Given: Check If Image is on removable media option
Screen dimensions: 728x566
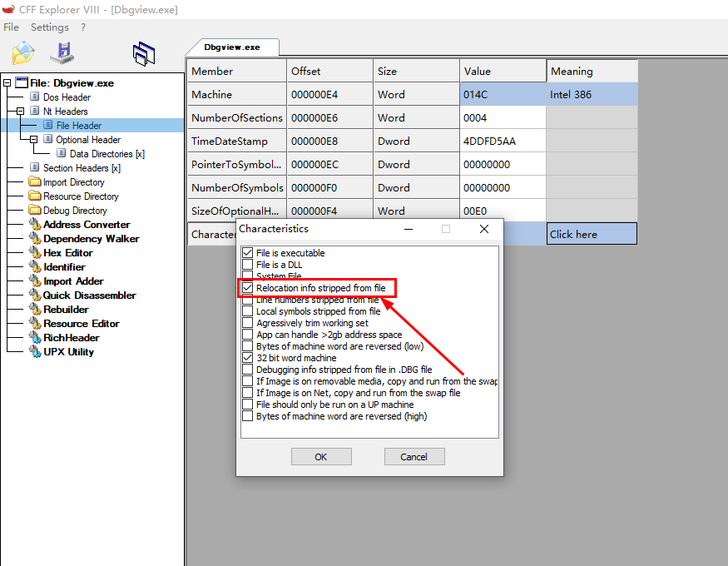Looking at the screenshot, I should click(x=247, y=381).
